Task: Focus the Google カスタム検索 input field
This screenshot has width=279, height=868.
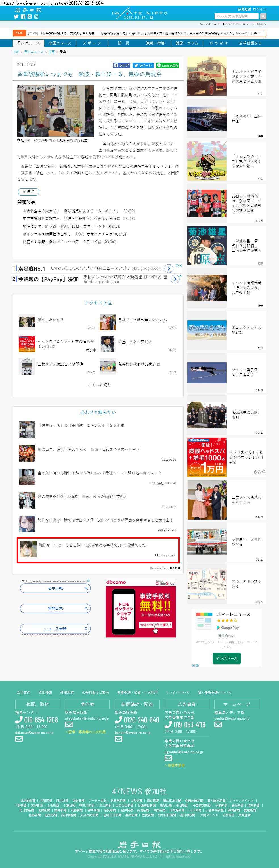Action: (236, 16)
